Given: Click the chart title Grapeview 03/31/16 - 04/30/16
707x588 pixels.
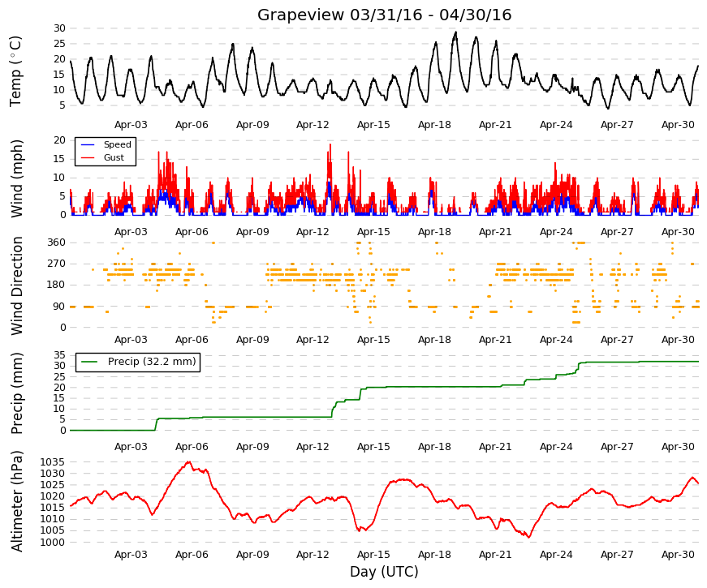Looking at the screenshot, I should click(x=384, y=15).
